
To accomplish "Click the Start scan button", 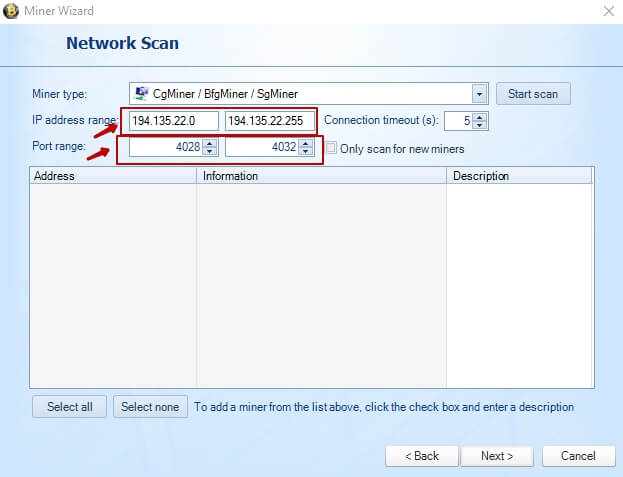I will [x=533, y=94].
